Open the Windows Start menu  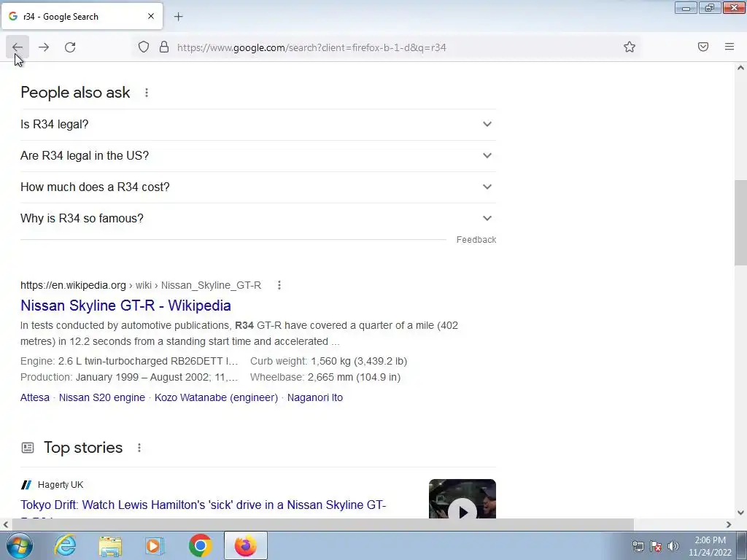tap(20, 545)
